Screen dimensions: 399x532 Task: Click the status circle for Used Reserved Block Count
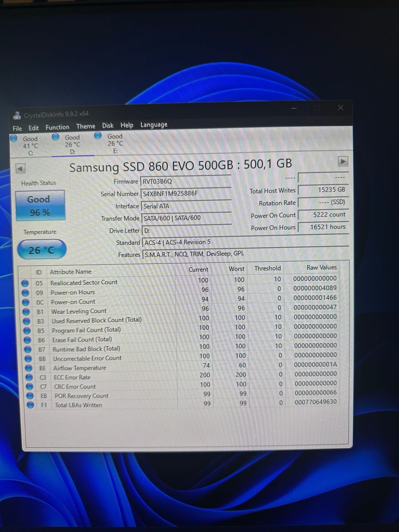click(x=27, y=321)
